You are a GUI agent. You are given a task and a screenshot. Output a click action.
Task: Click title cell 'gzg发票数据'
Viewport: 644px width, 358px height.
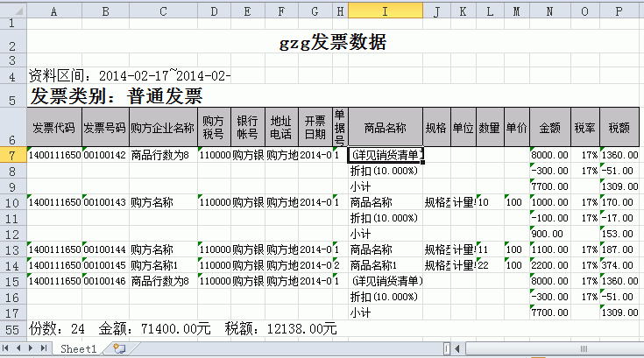pos(333,42)
